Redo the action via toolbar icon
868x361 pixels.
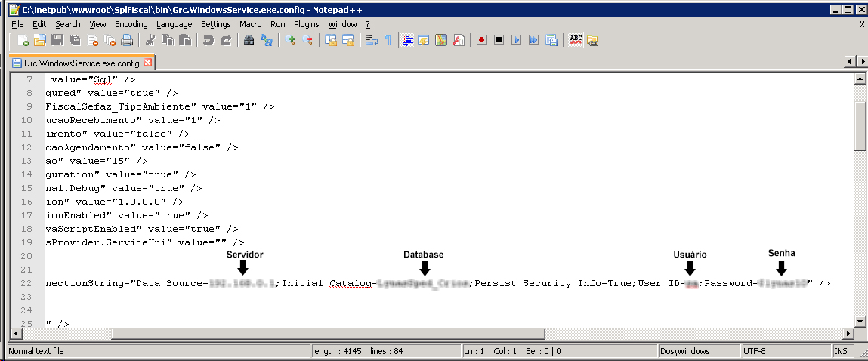[x=226, y=41]
